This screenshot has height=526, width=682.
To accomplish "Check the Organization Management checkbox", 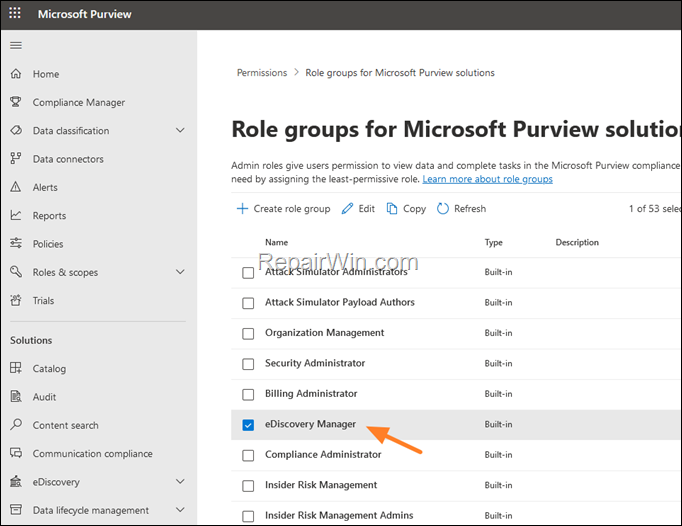I will tap(248, 334).
